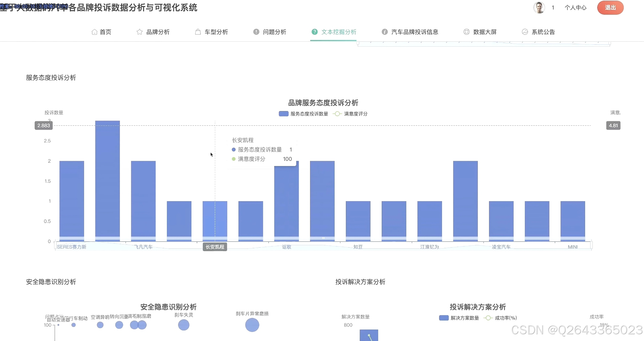Click the 刹车片异常磨损 bubble
The image size is (644, 341).
252,325
